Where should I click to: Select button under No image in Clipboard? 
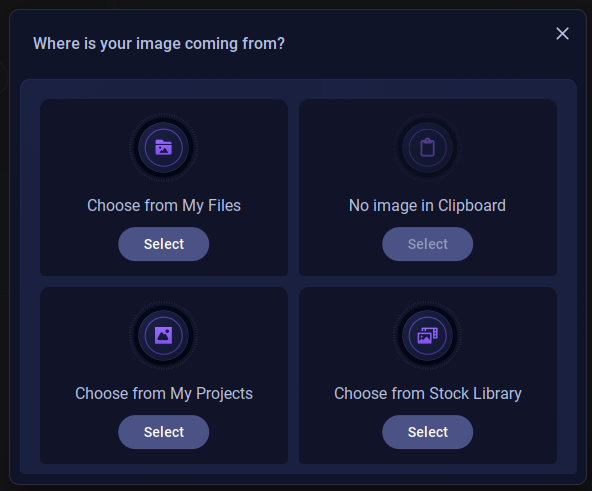coord(427,244)
